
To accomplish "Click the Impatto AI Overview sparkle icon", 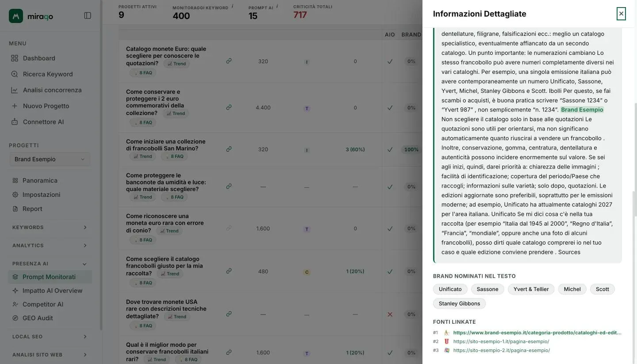I will tap(15, 291).
